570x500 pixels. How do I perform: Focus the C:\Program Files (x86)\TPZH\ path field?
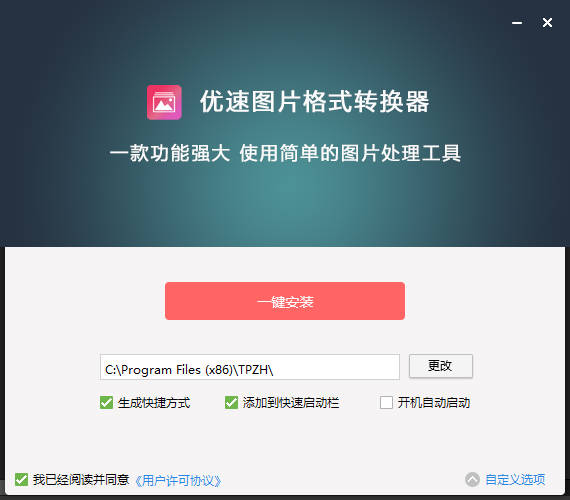pyautogui.click(x=250, y=367)
